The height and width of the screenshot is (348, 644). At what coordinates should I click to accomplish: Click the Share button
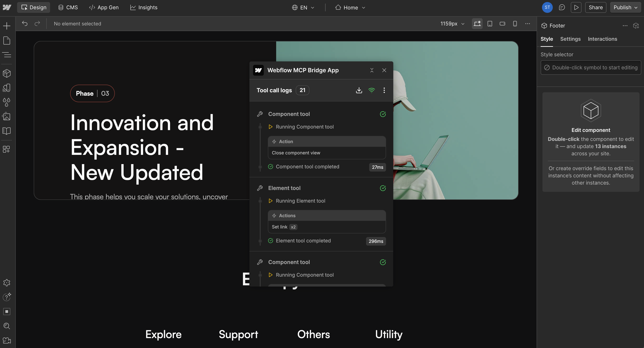pos(595,7)
